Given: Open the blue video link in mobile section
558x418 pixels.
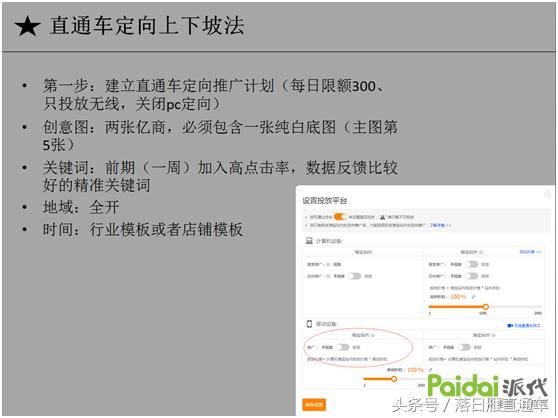Looking at the screenshot, I should click(523, 326).
